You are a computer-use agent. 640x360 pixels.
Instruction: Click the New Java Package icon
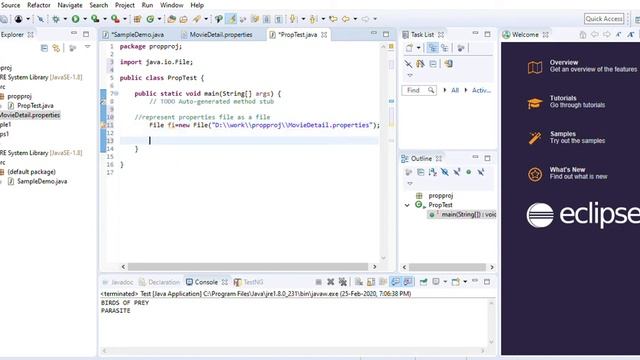click(x=138, y=19)
